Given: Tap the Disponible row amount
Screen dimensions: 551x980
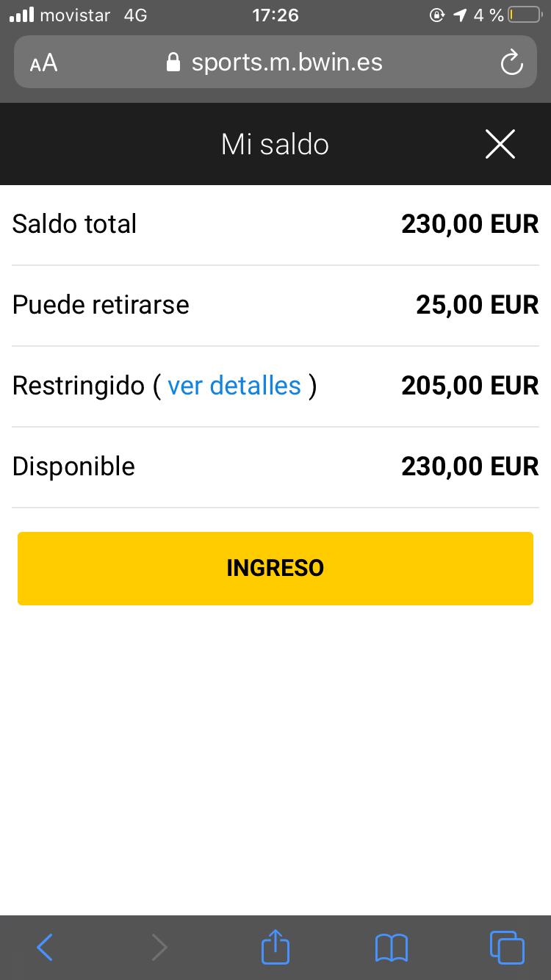Looking at the screenshot, I should click(469, 466).
